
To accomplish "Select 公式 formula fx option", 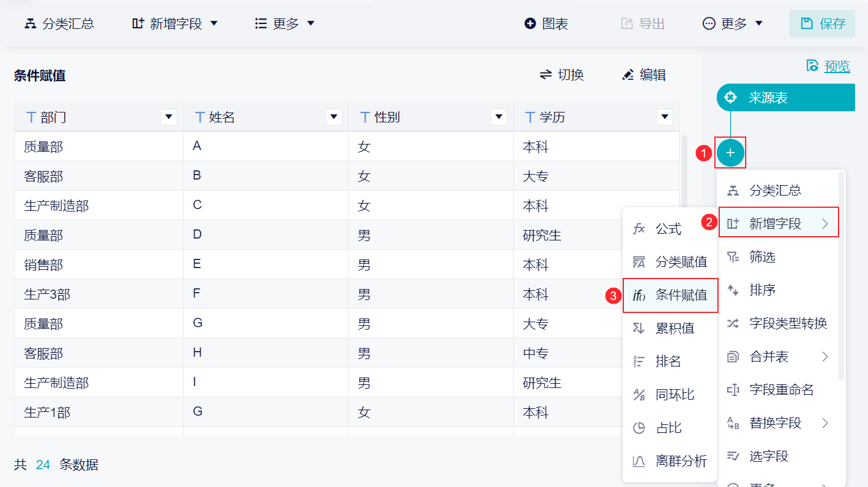I will (669, 229).
